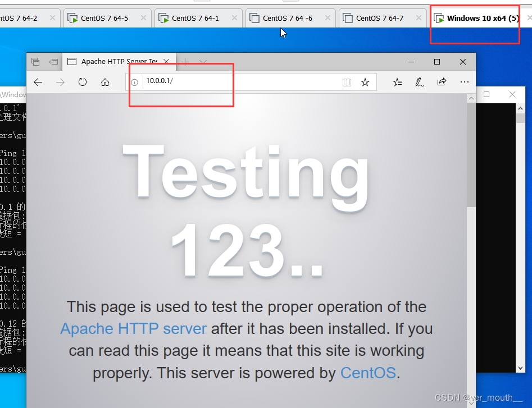
Task: Click the Add notes pen icon
Action: (x=419, y=82)
